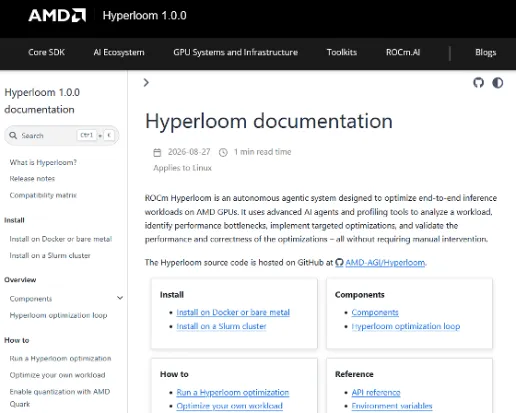The width and height of the screenshot is (516, 413).
Task: Open Release notes in the sidebar
Action: click(32, 179)
